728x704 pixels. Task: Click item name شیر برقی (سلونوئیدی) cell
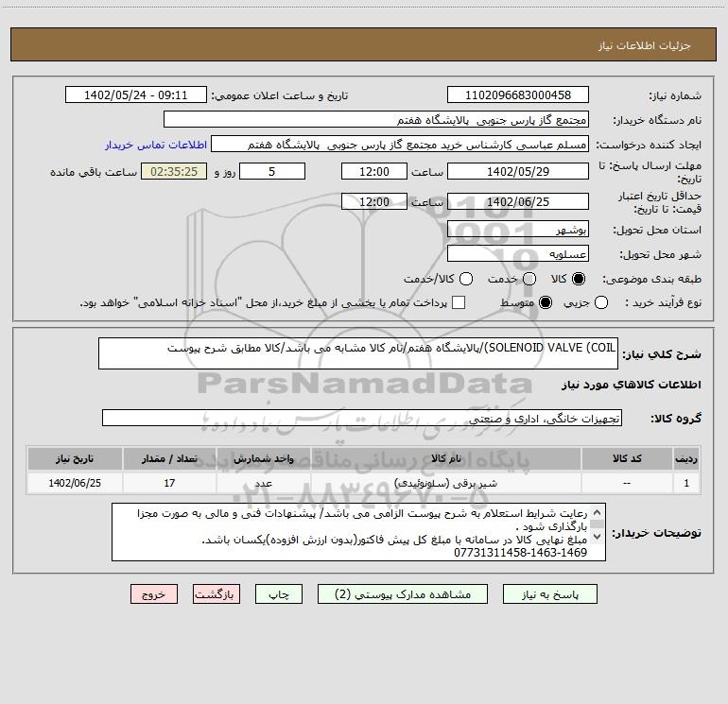[445, 483]
